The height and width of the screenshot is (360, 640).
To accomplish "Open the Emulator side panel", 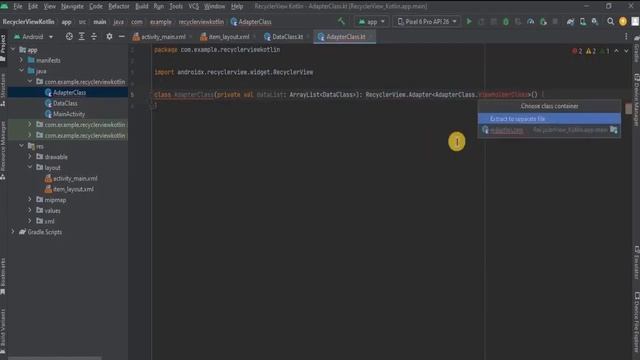I will click(636, 262).
